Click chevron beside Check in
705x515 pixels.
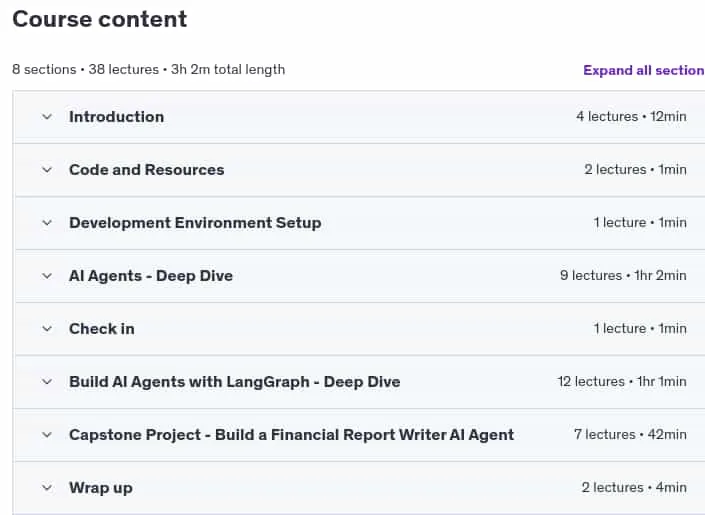point(47,329)
